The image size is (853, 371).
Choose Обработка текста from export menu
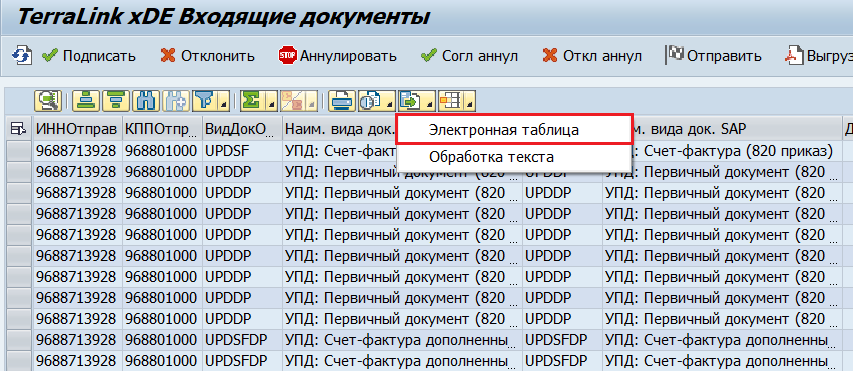(514, 157)
